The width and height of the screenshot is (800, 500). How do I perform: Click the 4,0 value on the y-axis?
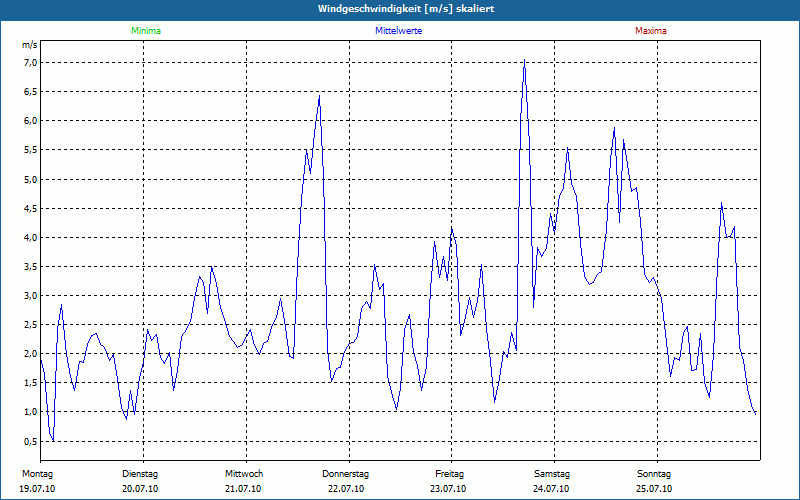[31, 238]
